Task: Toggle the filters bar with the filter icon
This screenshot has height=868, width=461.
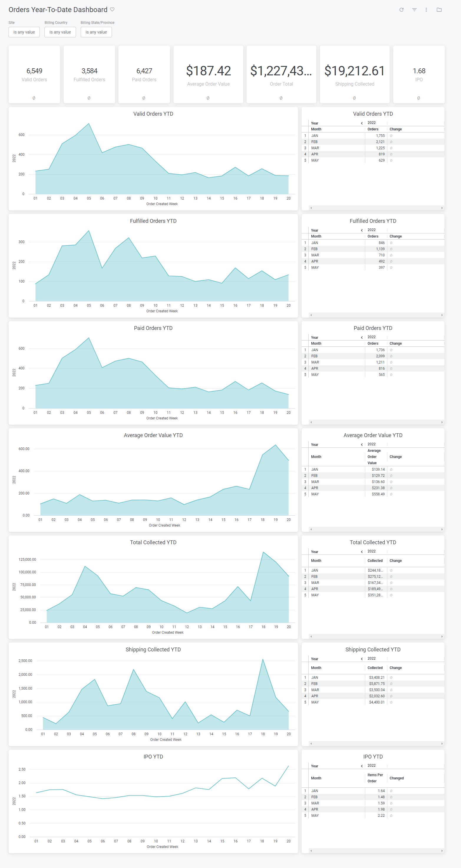Action: tap(414, 10)
